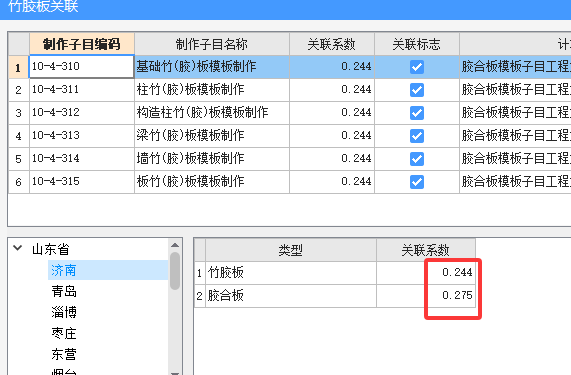Click 竹胶板 type cell

pos(291,273)
